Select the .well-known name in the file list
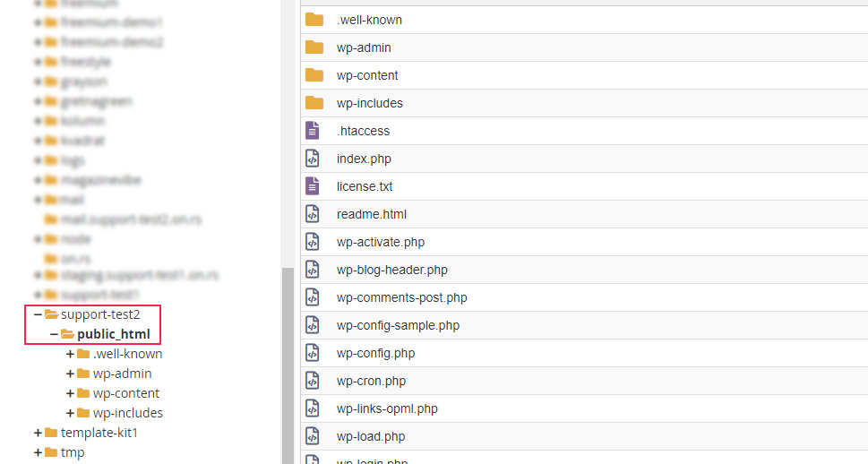Image resolution: width=868 pixels, height=464 pixels. click(369, 20)
